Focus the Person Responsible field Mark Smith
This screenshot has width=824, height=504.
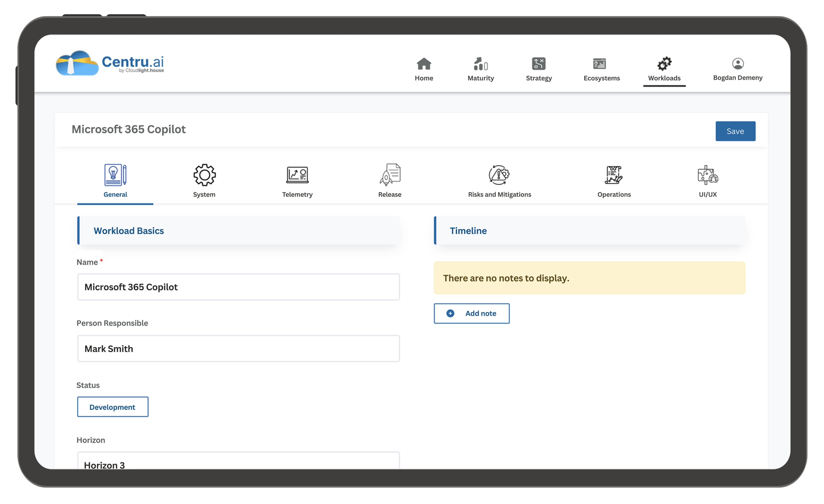pyautogui.click(x=239, y=348)
